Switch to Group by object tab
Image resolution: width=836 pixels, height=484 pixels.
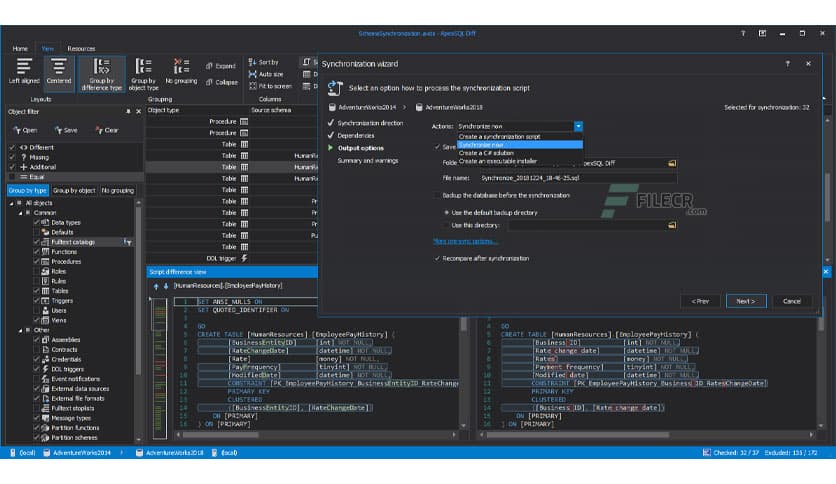point(74,190)
